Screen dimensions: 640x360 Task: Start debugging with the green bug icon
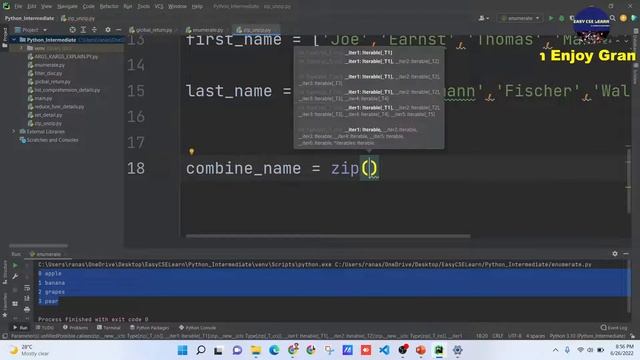tap(562, 18)
